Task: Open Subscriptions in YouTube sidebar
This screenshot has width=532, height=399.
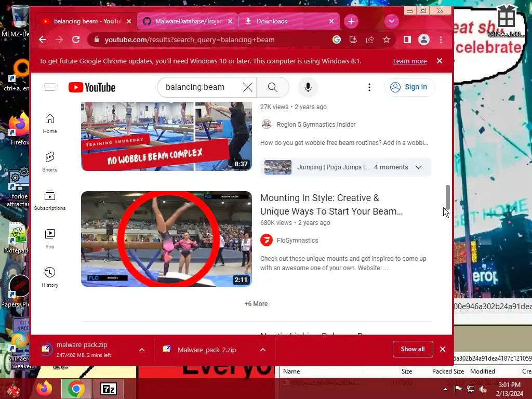Action: click(50, 200)
